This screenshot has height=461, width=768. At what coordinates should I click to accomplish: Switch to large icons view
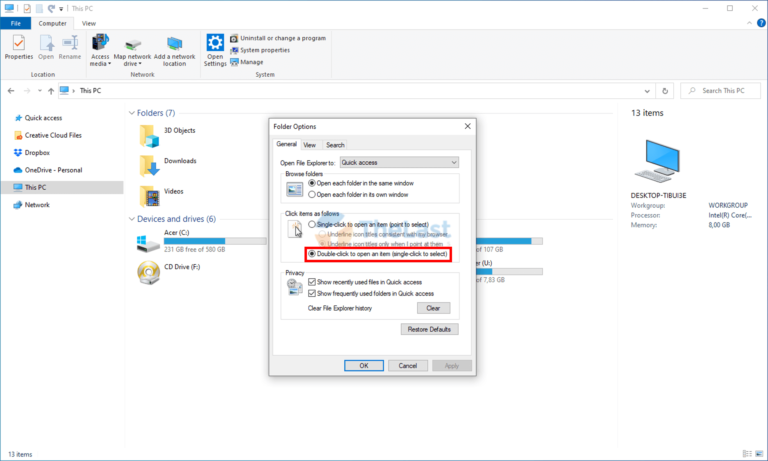click(760, 454)
